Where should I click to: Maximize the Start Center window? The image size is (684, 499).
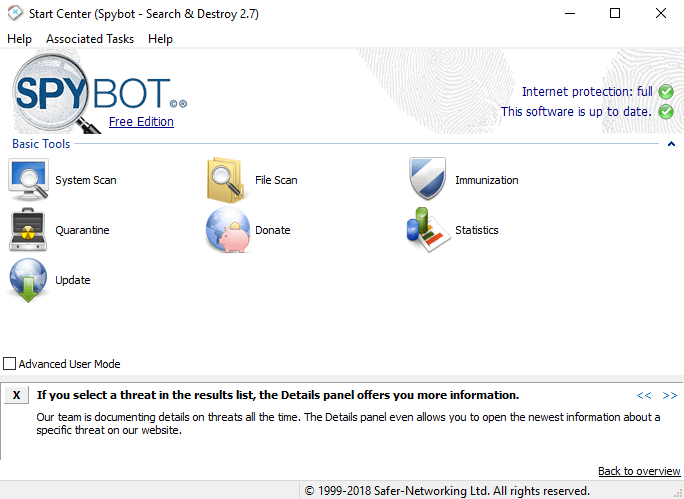click(x=615, y=14)
